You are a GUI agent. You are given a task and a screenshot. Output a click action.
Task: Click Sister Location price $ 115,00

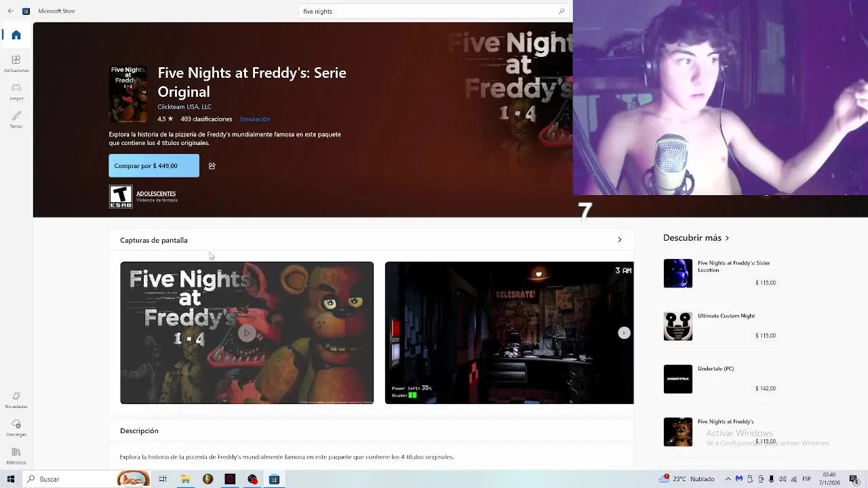click(766, 283)
